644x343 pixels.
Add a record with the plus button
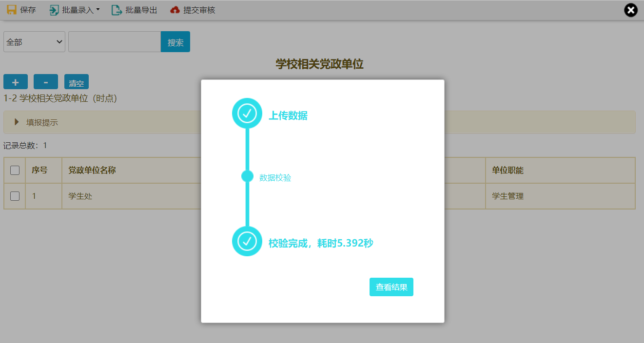pyautogui.click(x=16, y=82)
